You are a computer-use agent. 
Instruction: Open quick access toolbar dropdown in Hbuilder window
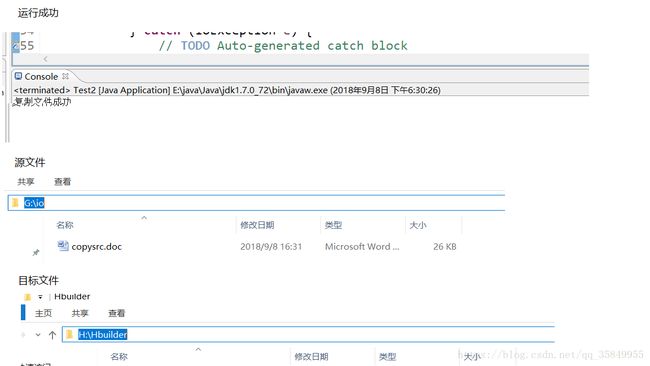click(x=40, y=297)
